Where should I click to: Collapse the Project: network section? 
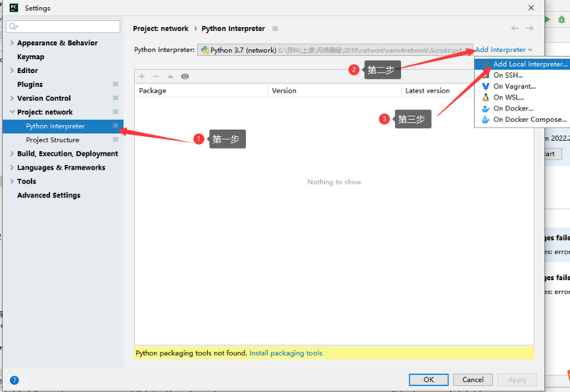tap(12, 112)
